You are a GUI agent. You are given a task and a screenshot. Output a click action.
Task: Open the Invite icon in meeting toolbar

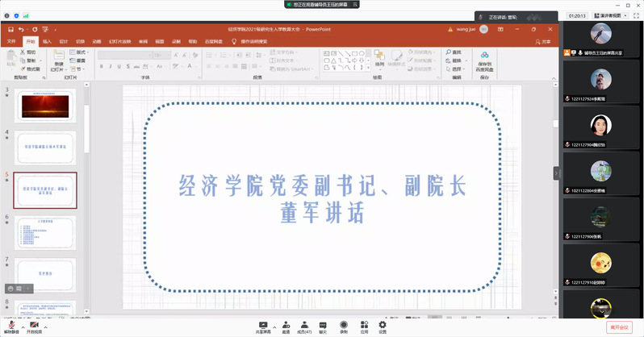[286, 325]
